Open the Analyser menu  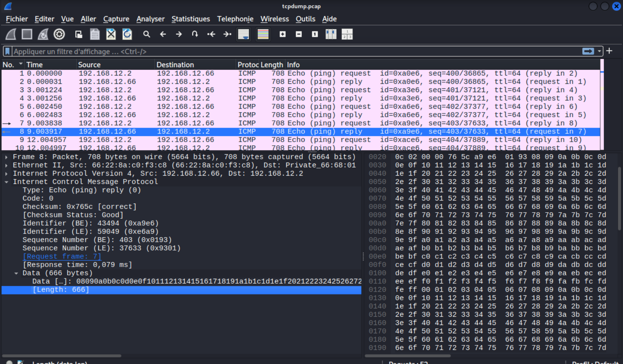pos(150,19)
